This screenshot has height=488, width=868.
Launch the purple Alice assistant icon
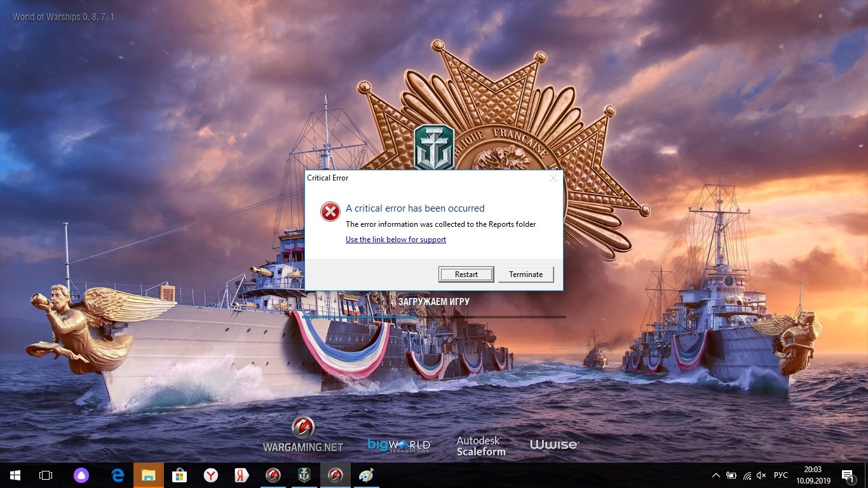[x=81, y=475]
